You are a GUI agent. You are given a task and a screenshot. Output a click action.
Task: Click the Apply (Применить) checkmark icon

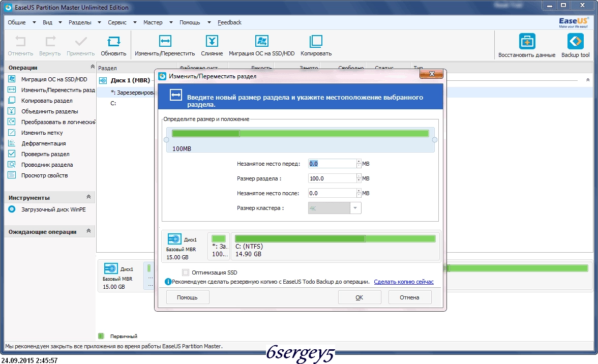pos(80,41)
